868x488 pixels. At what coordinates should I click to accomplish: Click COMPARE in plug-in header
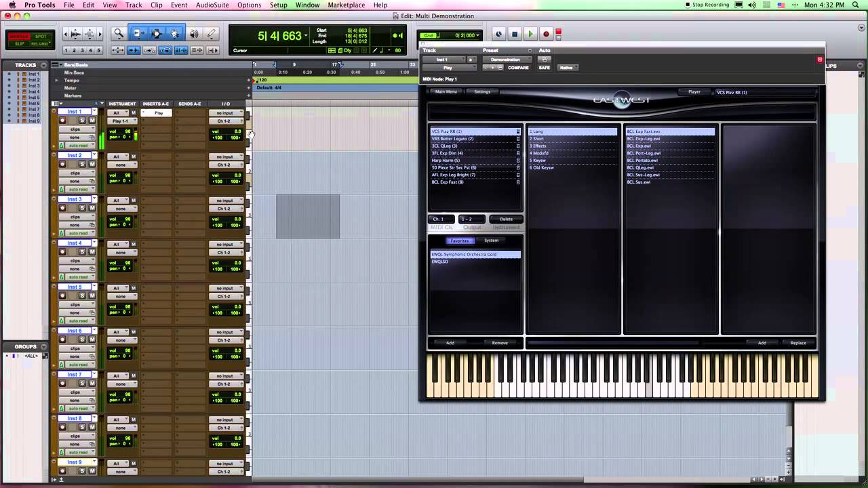(x=518, y=68)
